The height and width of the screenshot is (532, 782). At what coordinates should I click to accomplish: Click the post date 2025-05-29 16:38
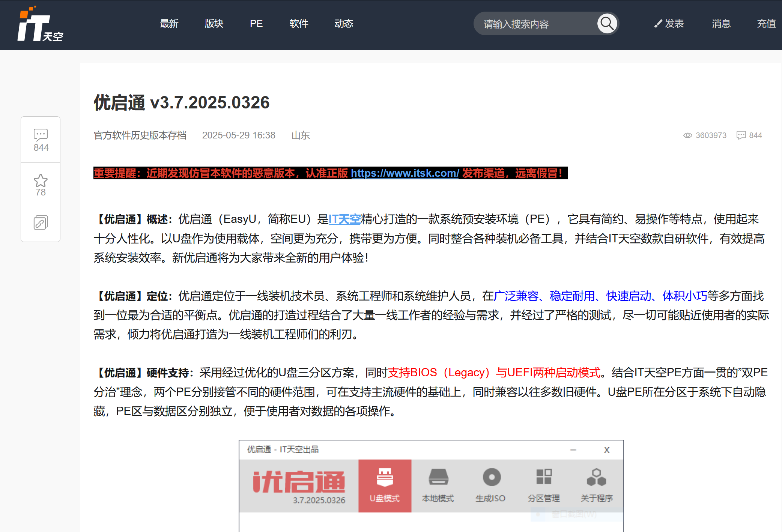click(239, 135)
